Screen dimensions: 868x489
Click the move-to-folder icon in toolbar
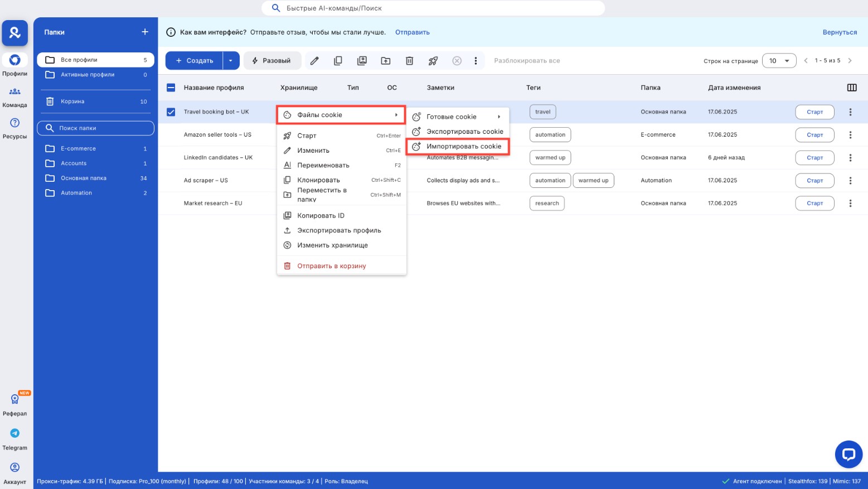(x=386, y=61)
